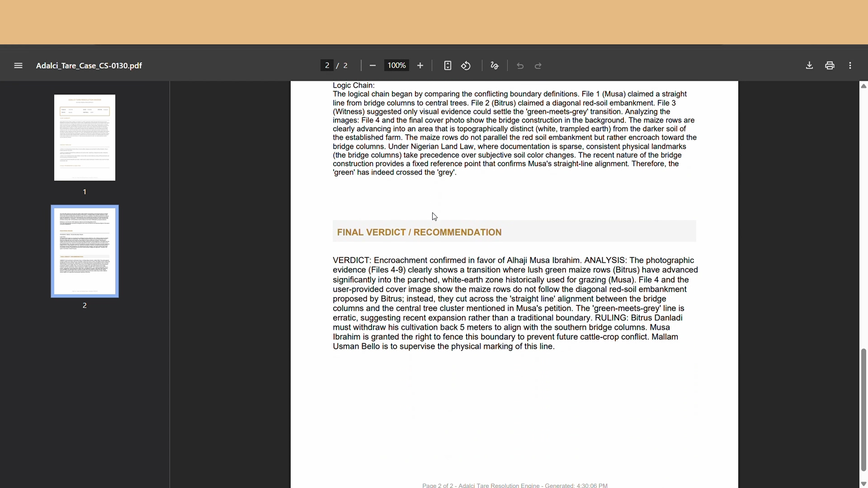Click the Adalci_Tare_Case_CS-0130.pdf title

89,66
